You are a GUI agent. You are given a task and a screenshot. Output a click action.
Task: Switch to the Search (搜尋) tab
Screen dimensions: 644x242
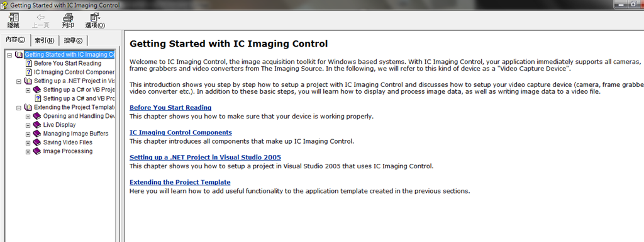[73, 40]
